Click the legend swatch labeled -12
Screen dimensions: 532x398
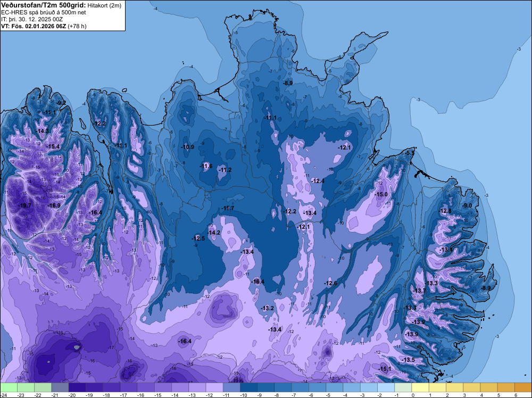(x=214, y=387)
